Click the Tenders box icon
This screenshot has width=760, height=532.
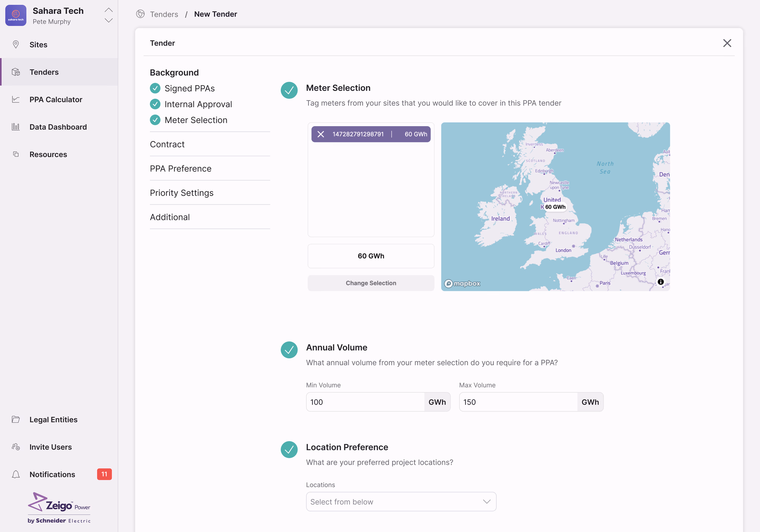[x=16, y=72]
